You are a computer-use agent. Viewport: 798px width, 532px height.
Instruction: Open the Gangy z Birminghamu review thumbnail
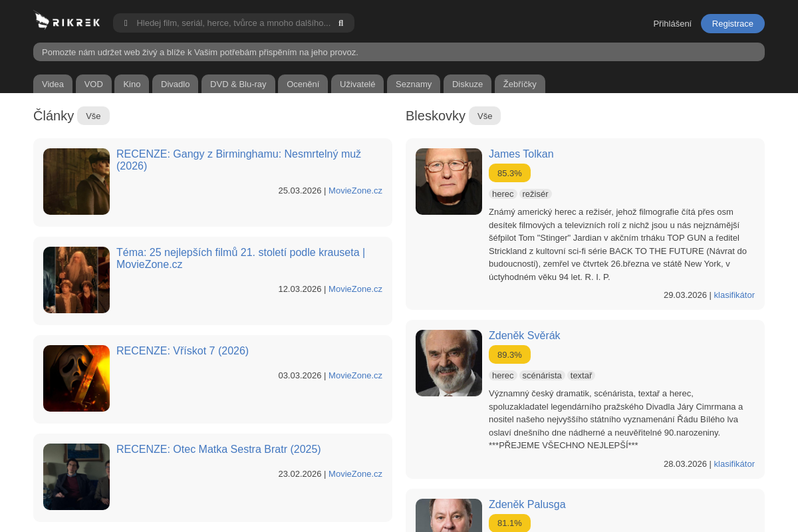point(76,182)
